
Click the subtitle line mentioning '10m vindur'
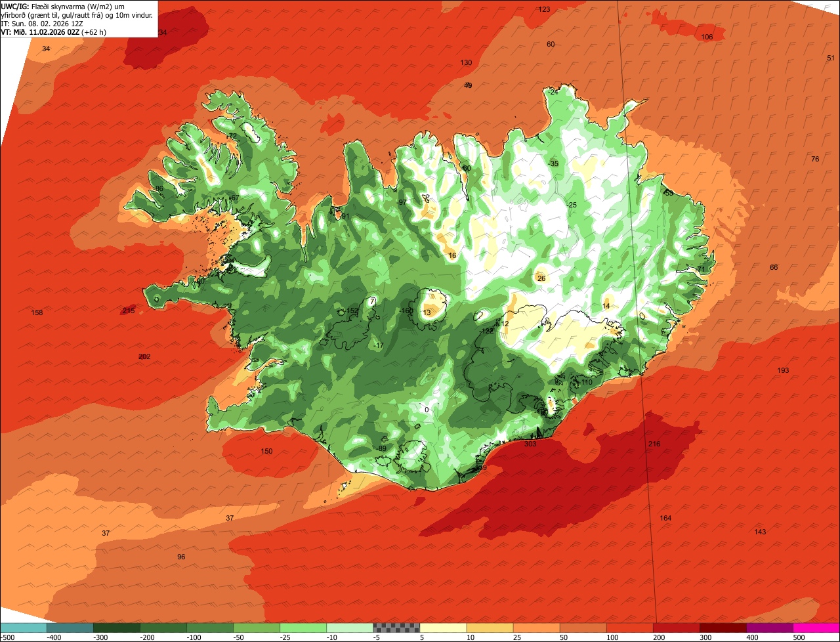click(x=77, y=14)
